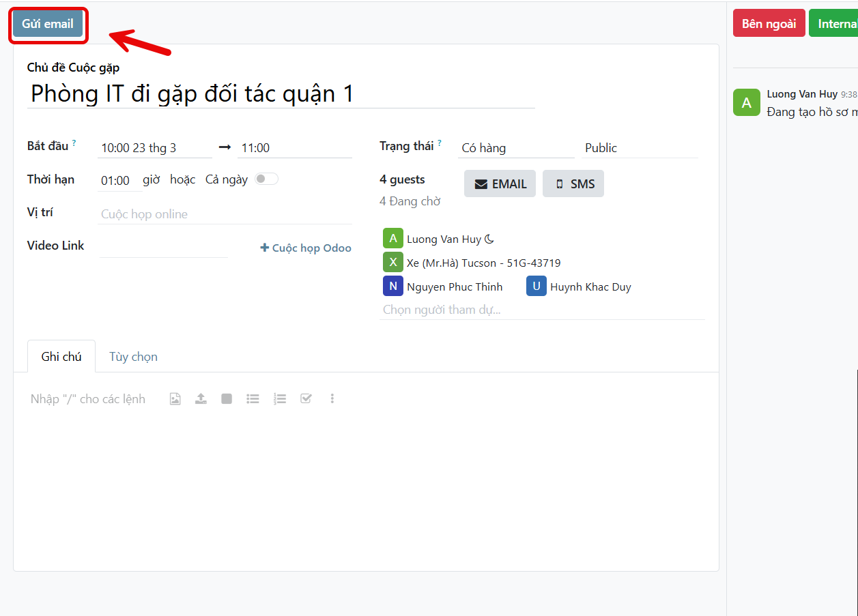Insert a numbered list in the notes

(x=279, y=399)
